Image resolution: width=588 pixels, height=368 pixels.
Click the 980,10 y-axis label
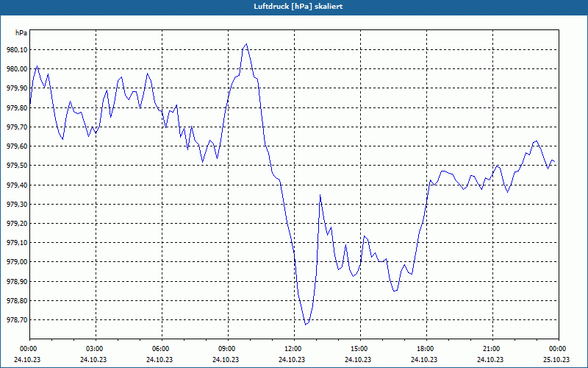pyautogui.click(x=15, y=49)
